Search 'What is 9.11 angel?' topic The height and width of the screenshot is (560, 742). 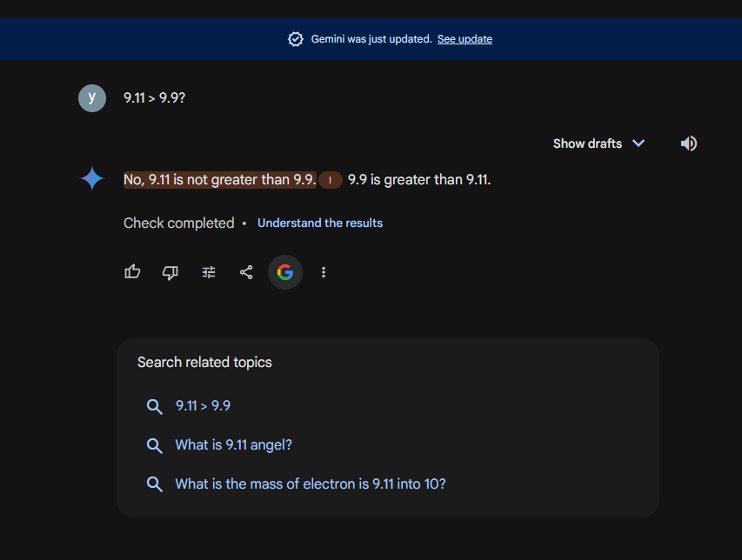234,445
